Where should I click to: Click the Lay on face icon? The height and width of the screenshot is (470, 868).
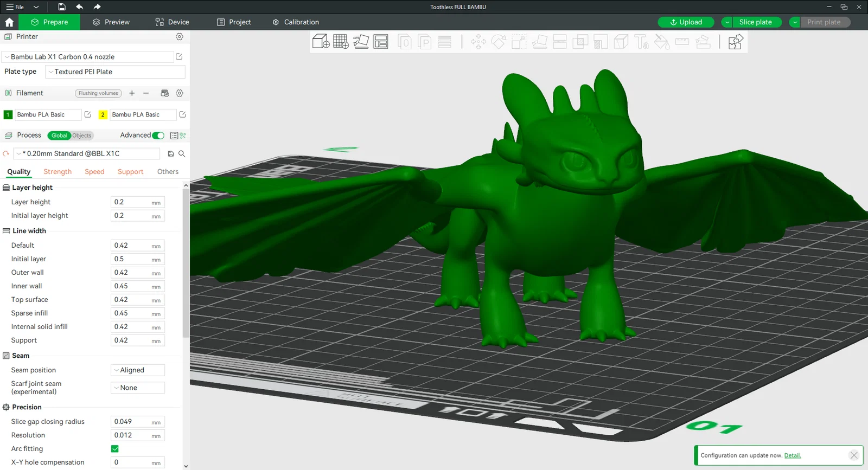(540, 42)
